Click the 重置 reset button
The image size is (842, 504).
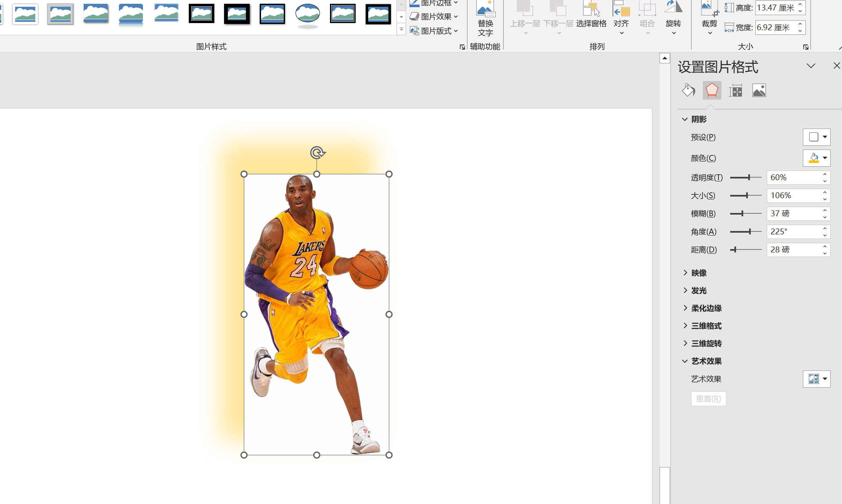708,399
